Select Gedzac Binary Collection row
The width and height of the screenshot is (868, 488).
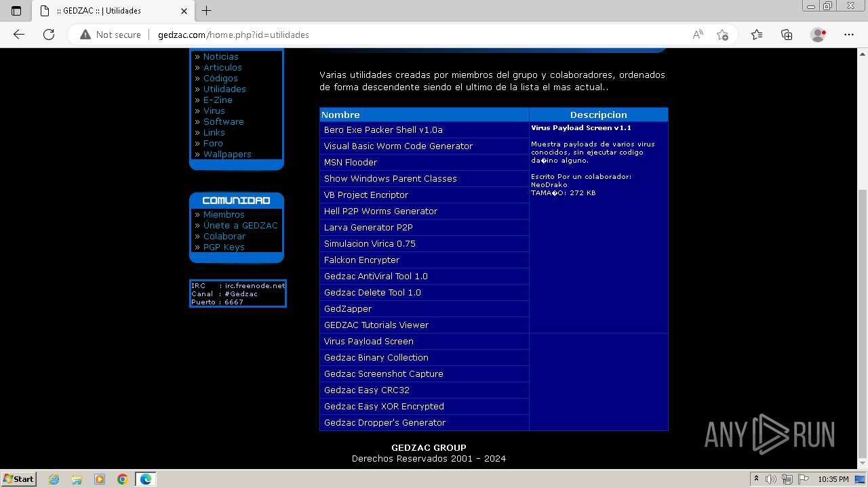424,357
